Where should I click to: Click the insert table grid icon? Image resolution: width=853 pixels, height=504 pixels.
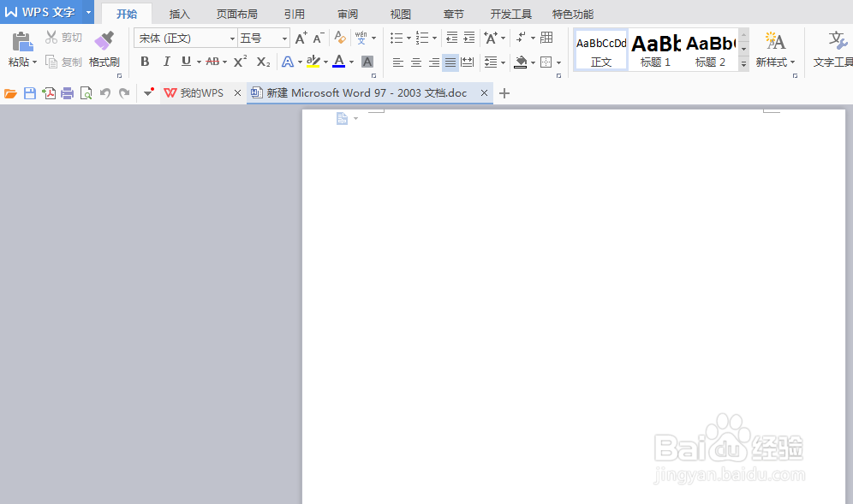pos(546,38)
